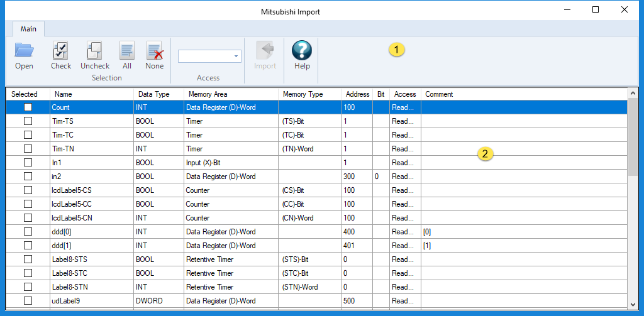Click the lcdLabel5-CC name cell
The width and height of the screenshot is (644, 316).
point(92,204)
